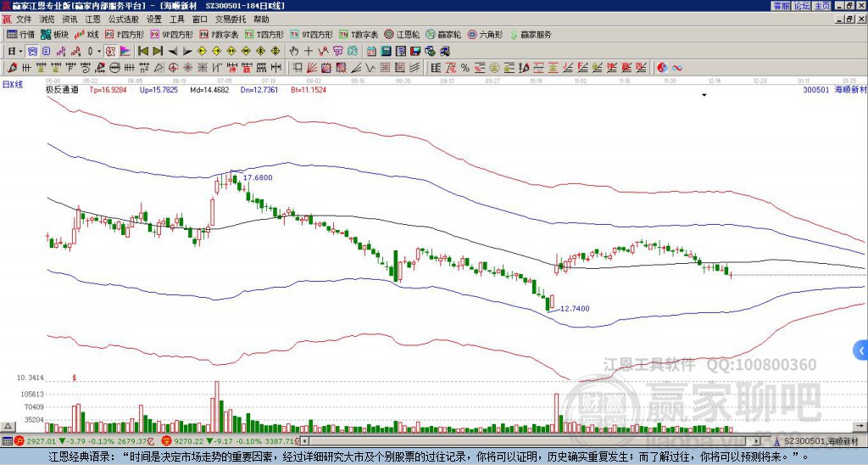The height and width of the screenshot is (465, 868).
Task: Open 赢家服务 service page
Action: click(531, 34)
